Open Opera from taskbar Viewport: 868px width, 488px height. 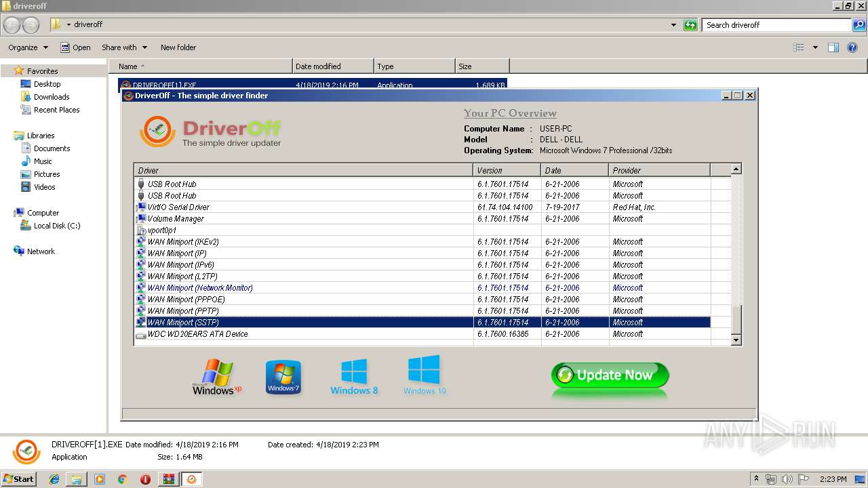tap(145, 479)
